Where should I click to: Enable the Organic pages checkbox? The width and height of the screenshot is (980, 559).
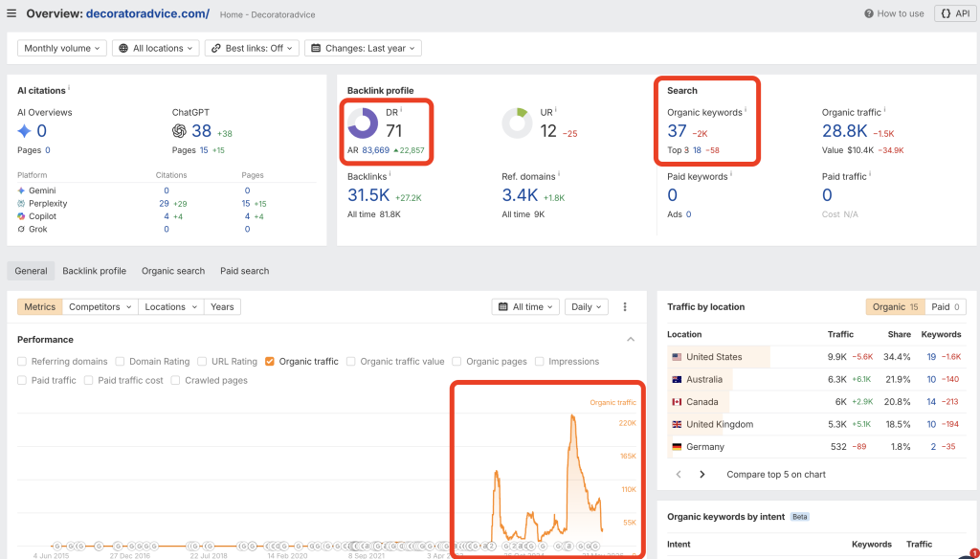(x=457, y=362)
